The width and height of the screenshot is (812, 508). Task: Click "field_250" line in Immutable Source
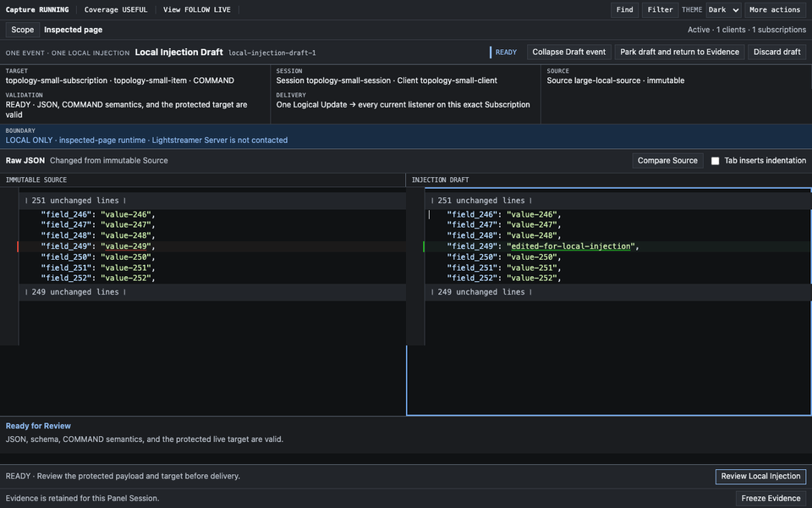[98, 257]
